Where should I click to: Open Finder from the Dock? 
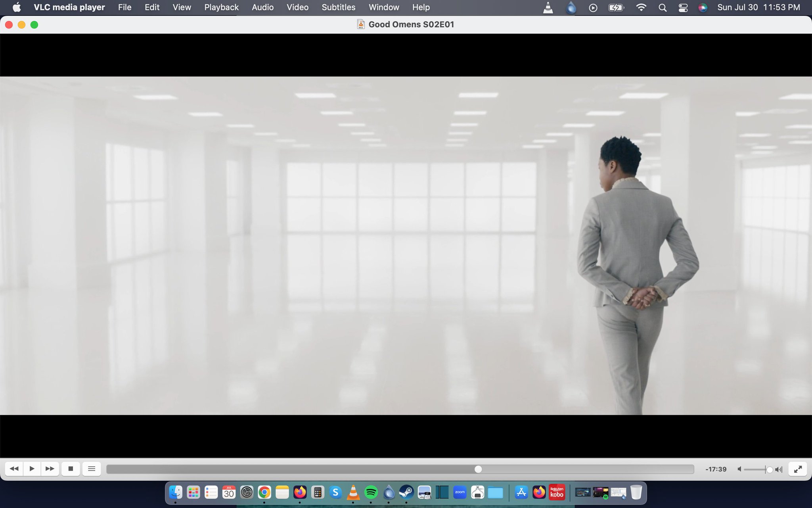click(176, 493)
